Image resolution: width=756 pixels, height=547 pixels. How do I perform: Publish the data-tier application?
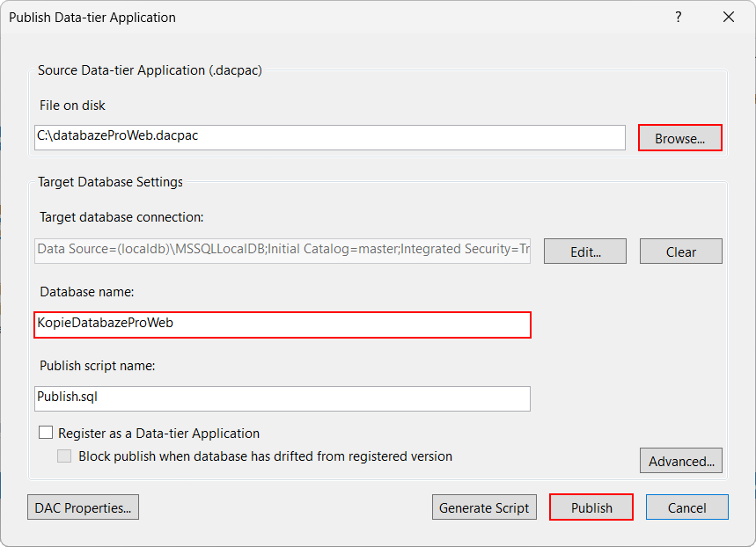[591, 507]
